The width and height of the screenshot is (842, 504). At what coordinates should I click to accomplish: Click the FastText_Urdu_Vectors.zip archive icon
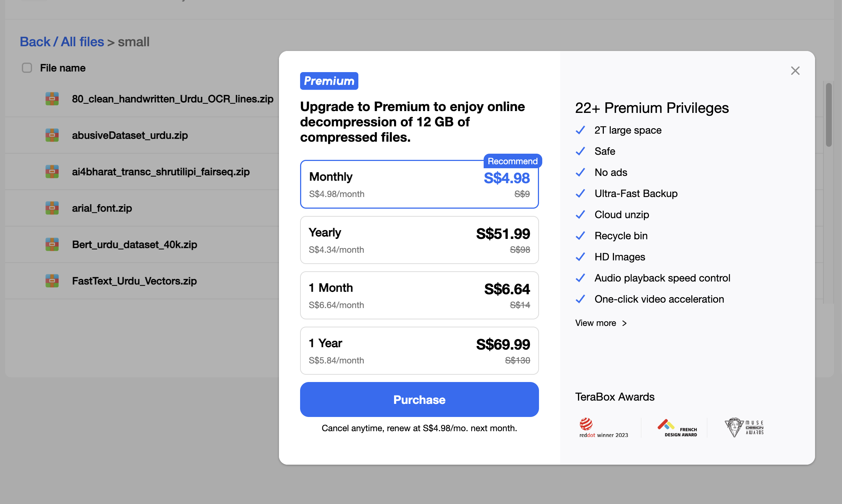click(x=52, y=281)
